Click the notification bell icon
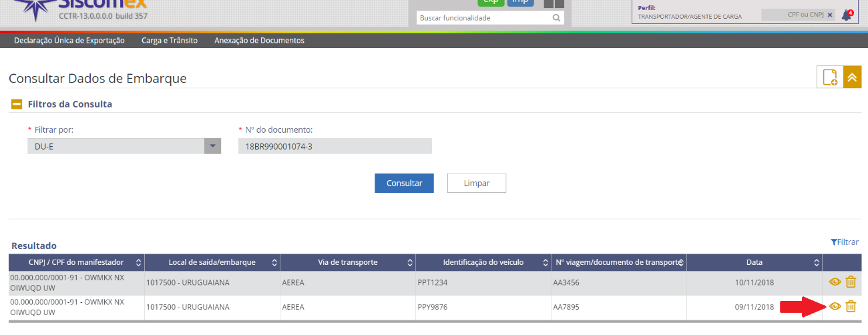868x335 pixels. click(x=846, y=15)
